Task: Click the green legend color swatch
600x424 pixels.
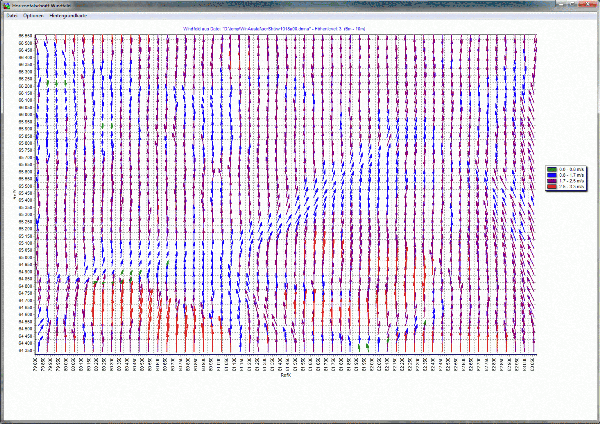Action: pos(550,169)
